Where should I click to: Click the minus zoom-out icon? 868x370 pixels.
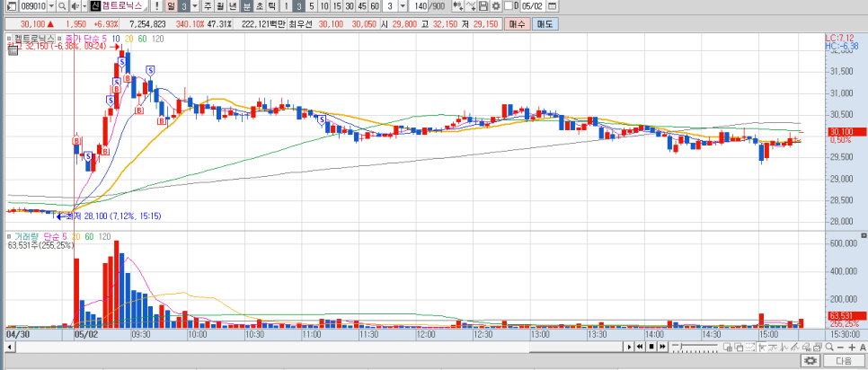[x=840, y=348]
